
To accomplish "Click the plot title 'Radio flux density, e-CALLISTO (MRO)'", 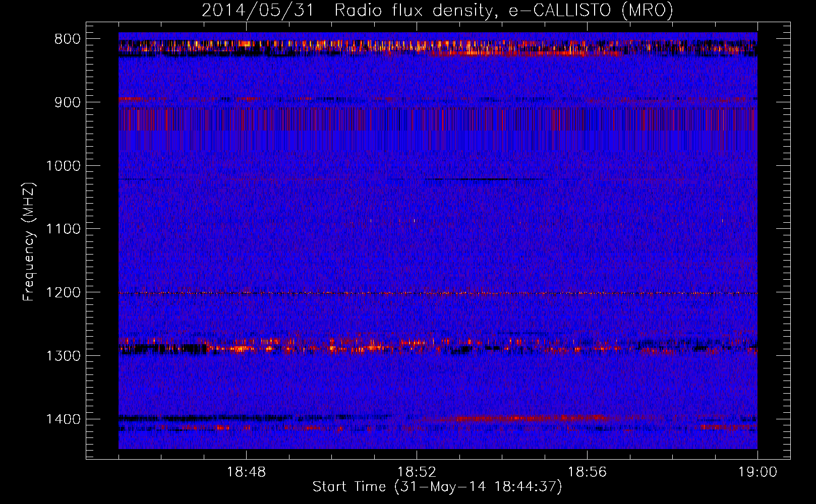I will [x=504, y=11].
